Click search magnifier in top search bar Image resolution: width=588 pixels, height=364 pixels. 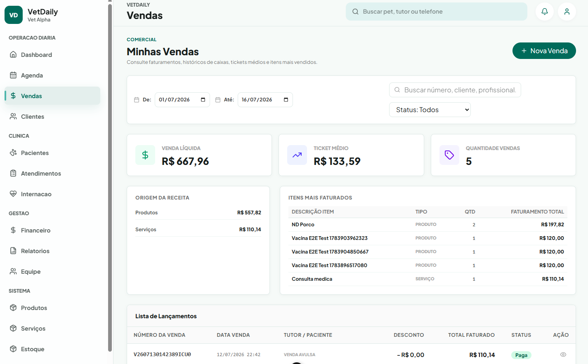tap(355, 12)
